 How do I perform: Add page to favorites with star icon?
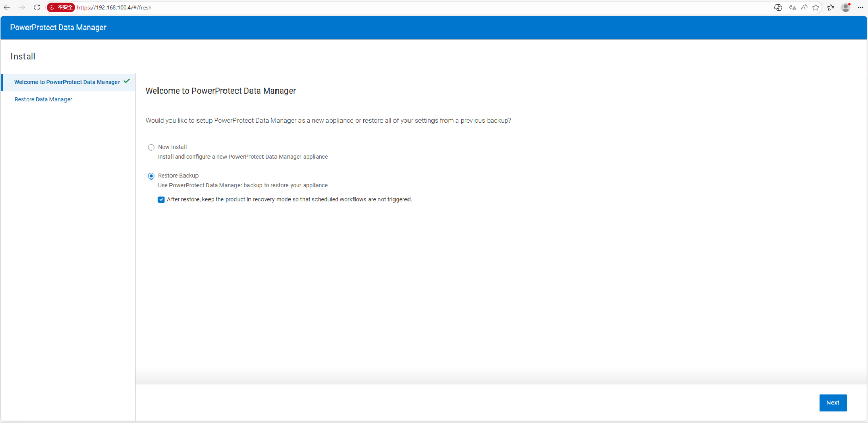click(x=816, y=7)
